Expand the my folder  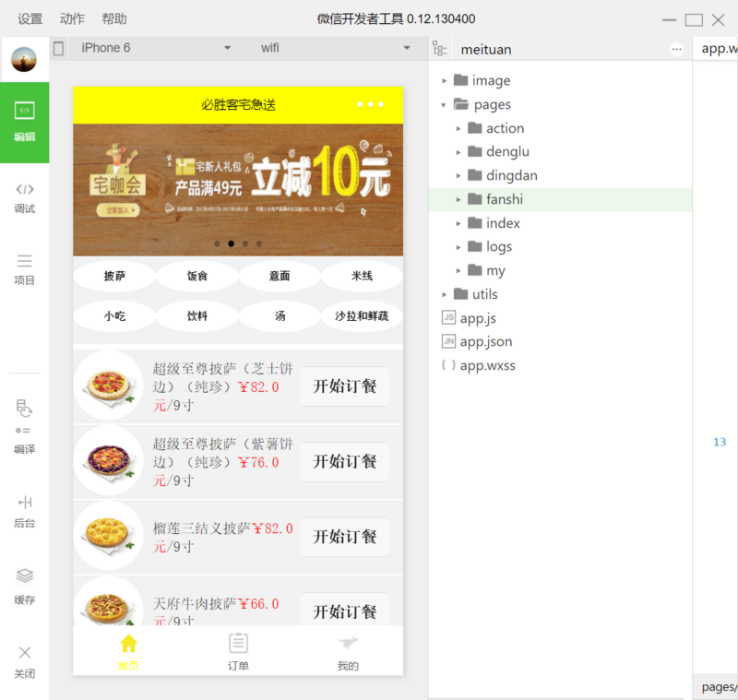tap(458, 270)
